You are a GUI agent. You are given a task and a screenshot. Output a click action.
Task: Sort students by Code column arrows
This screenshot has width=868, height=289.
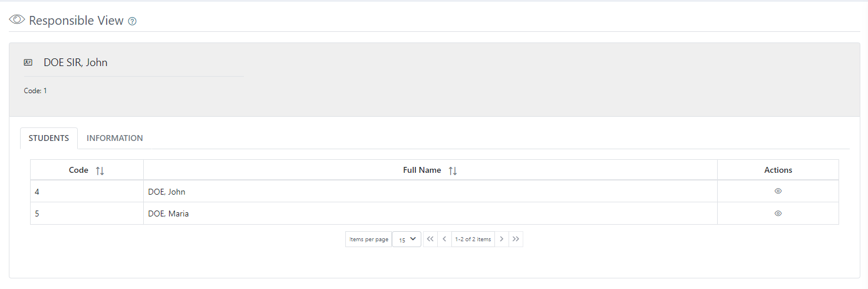tap(100, 170)
